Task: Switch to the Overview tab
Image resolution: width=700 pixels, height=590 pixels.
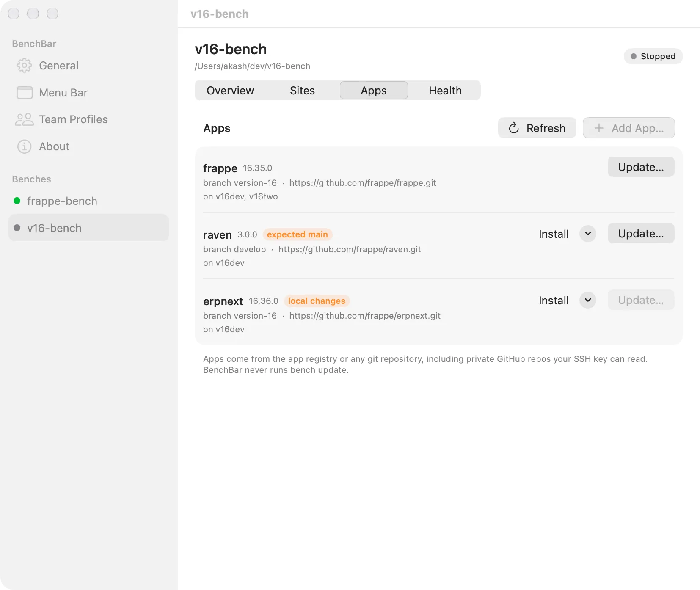Action: (230, 91)
